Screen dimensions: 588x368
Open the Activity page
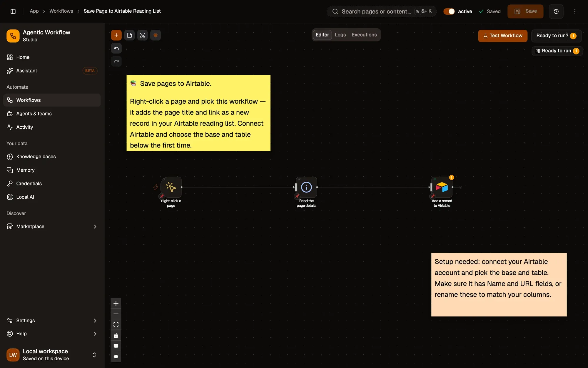pyautogui.click(x=52, y=127)
